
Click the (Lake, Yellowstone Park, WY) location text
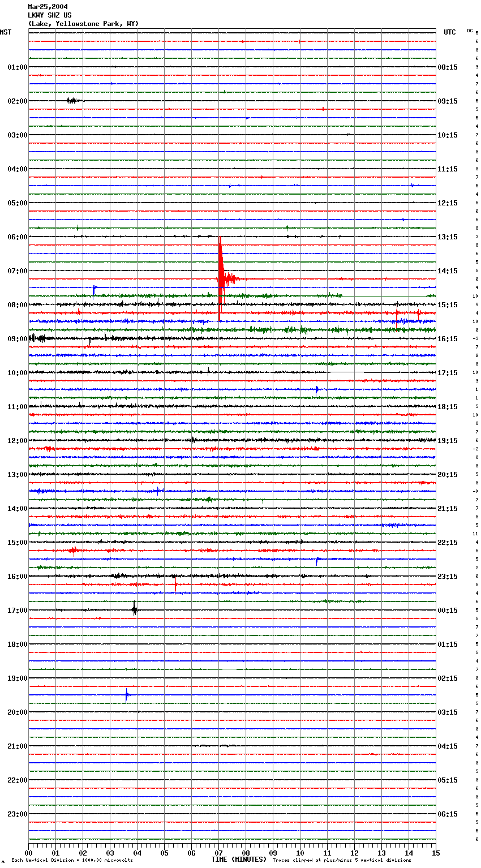coord(83,24)
